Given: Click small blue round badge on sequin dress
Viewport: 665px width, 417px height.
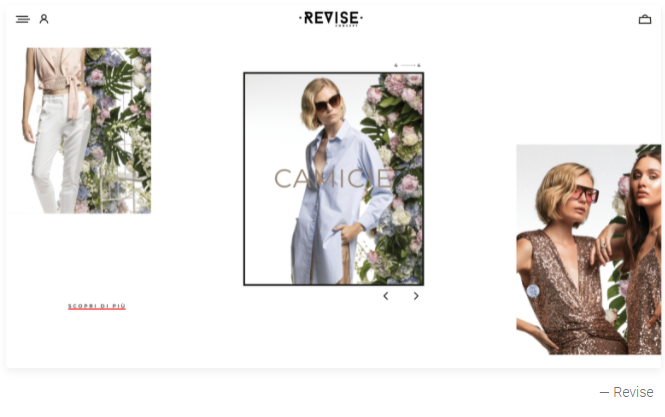Looking at the screenshot, I should click(x=533, y=291).
